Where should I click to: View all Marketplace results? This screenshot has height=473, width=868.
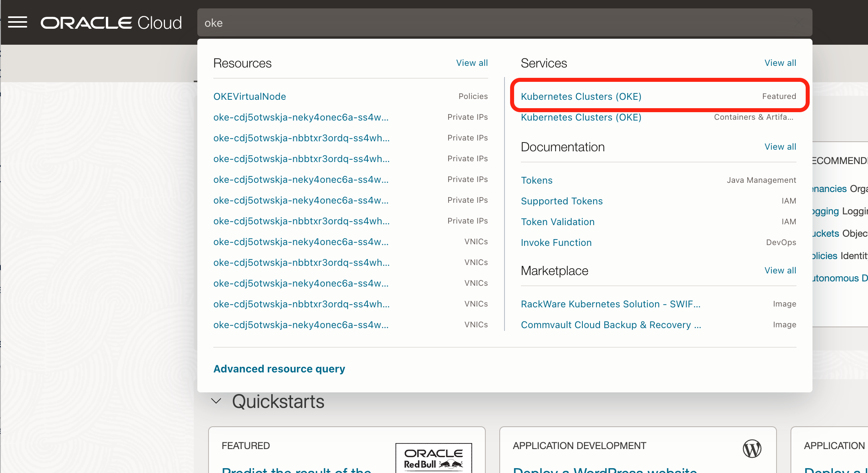780,271
